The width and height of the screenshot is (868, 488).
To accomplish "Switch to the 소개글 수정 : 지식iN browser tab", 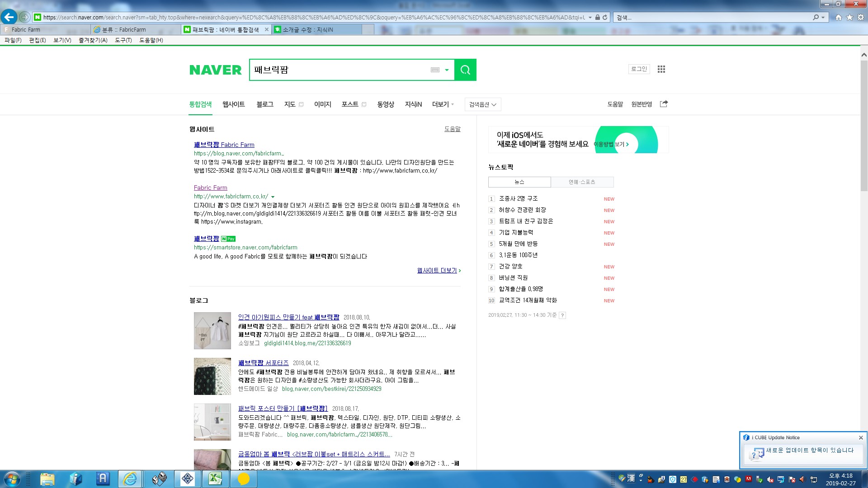I will 316,29.
